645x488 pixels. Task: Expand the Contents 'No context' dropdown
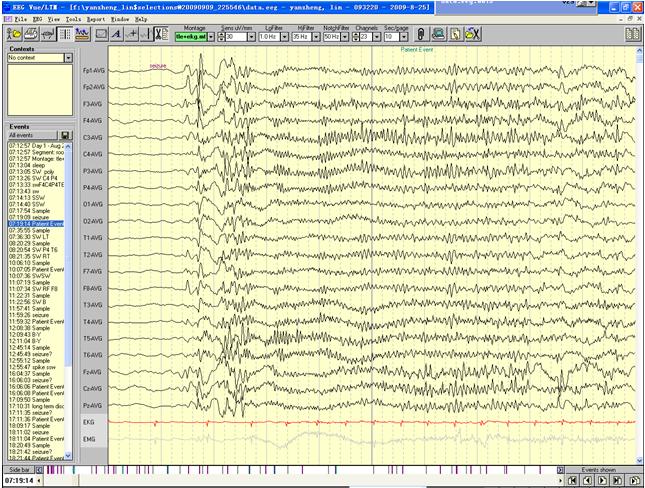(68, 58)
